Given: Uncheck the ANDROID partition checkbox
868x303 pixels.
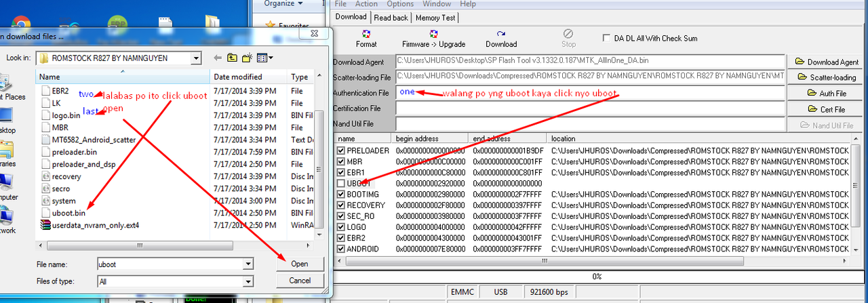Looking at the screenshot, I should pos(340,248).
